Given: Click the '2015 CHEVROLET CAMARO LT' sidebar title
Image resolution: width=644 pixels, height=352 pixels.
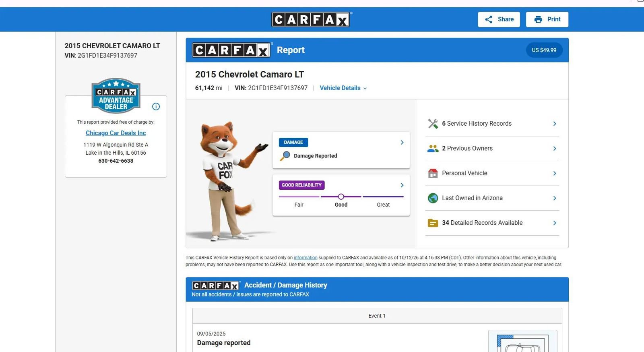Looking at the screenshot, I should tap(112, 46).
